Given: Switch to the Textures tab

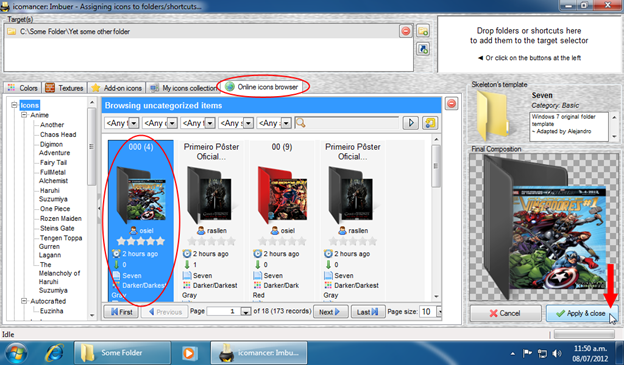Looking at the screenshot, I should coord(64,88).
